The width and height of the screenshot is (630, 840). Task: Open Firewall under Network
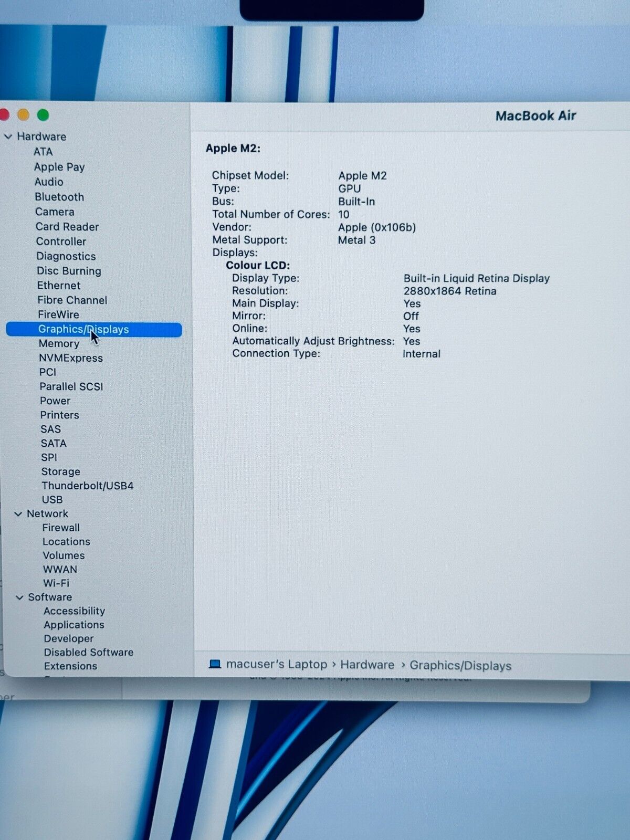61,528
